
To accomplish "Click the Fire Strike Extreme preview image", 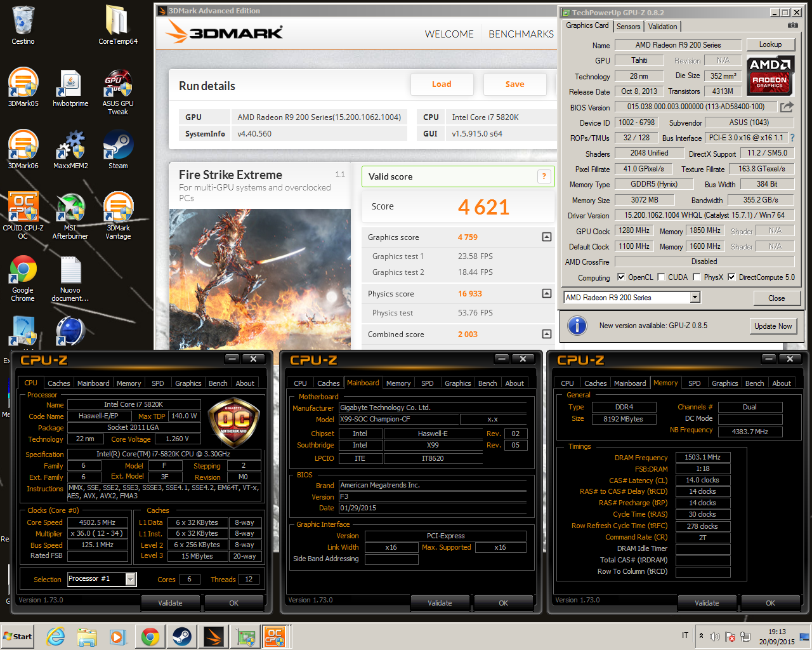I will click(x=260, y=279).
